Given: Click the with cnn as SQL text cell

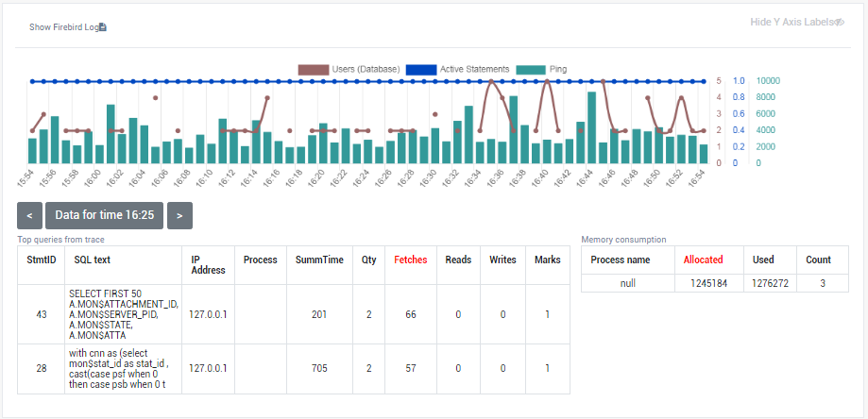Looking at the screenshot, I should 123,369.
